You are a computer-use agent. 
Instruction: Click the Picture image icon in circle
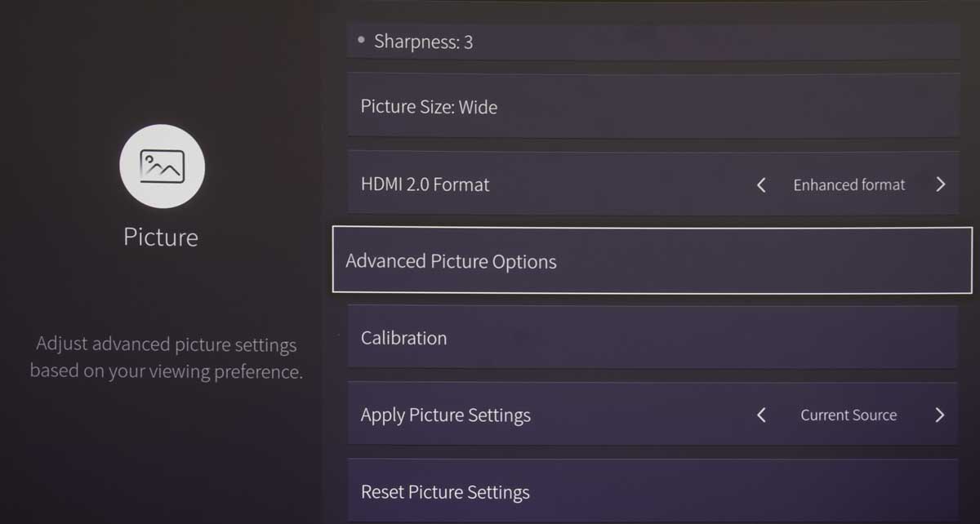coord(162,167)
